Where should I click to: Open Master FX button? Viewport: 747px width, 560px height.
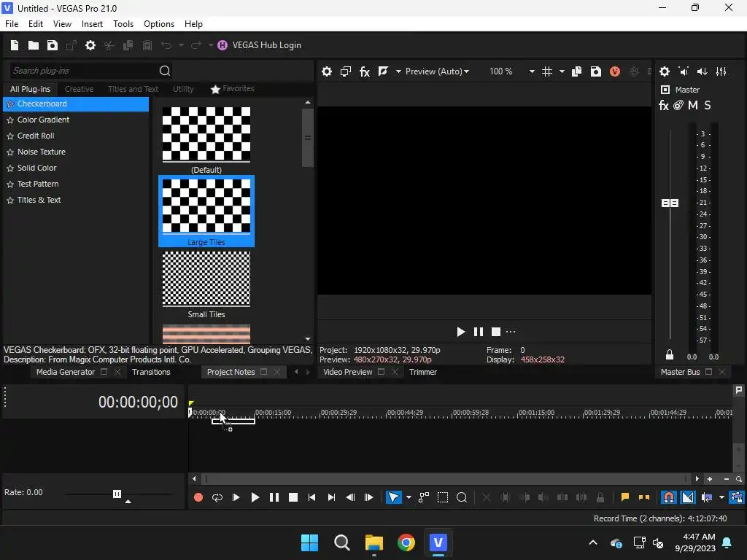coord(664,105)
